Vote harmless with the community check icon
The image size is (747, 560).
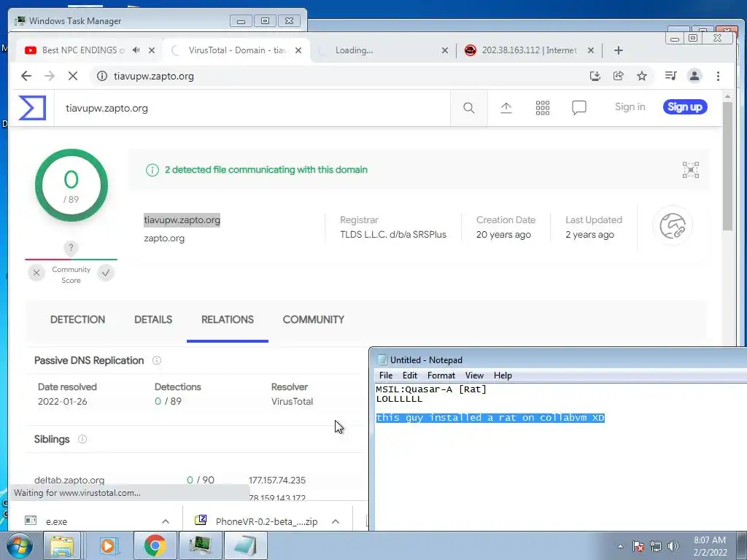click(106, 273)
